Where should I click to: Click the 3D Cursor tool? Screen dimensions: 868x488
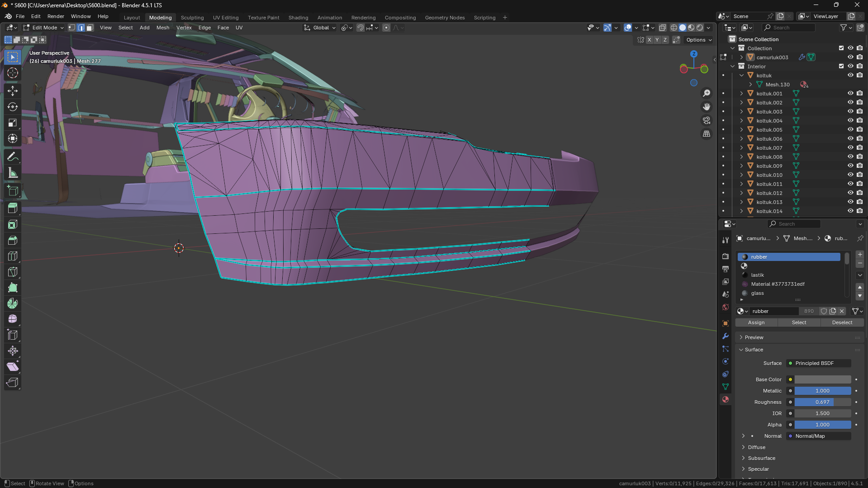pyautogui.click(x=13, y=73)
